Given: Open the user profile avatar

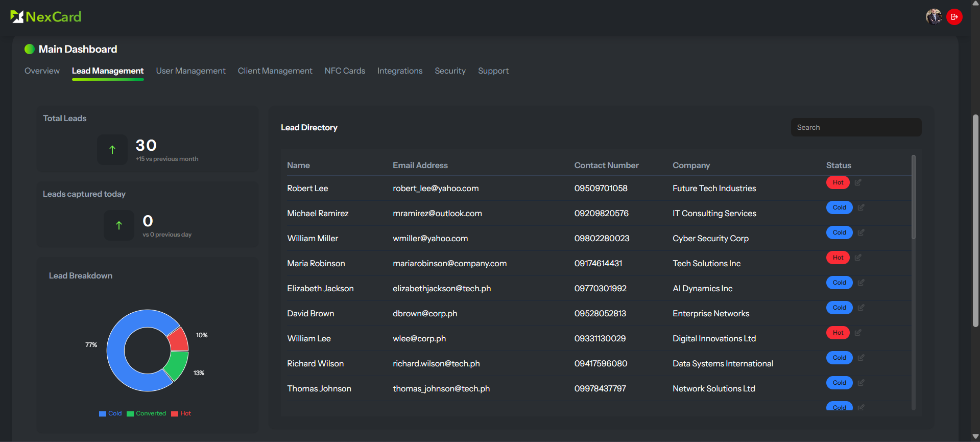Looking at the screenshot, I should click(x=934, y=17).
